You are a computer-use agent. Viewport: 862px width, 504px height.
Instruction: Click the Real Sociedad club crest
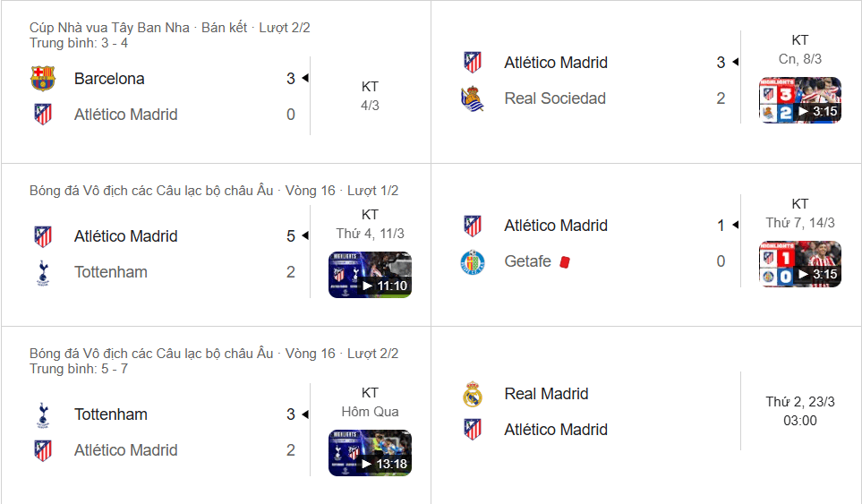pos(472,98)
